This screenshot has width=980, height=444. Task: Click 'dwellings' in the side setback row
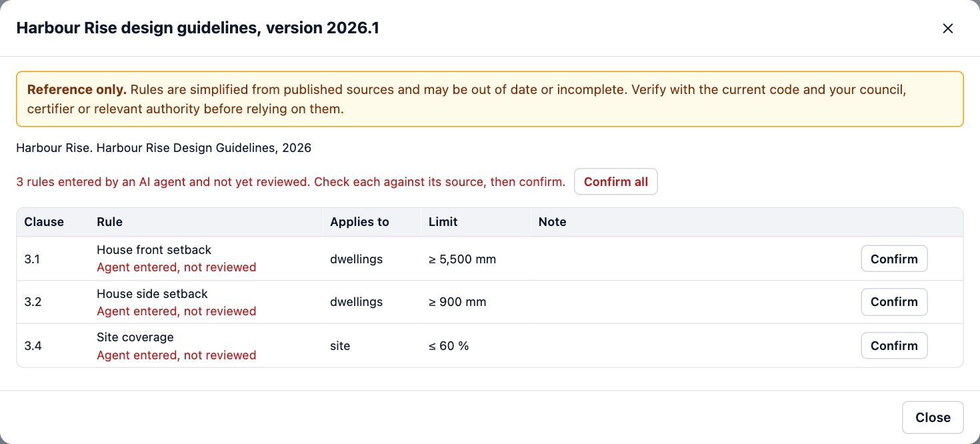point(356,302)
